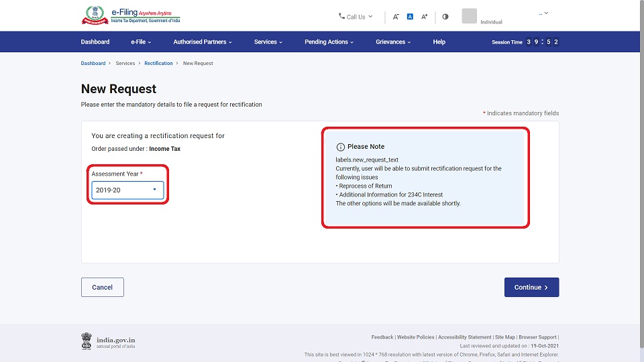Open the Pending Actions menu

pos(329,42)
